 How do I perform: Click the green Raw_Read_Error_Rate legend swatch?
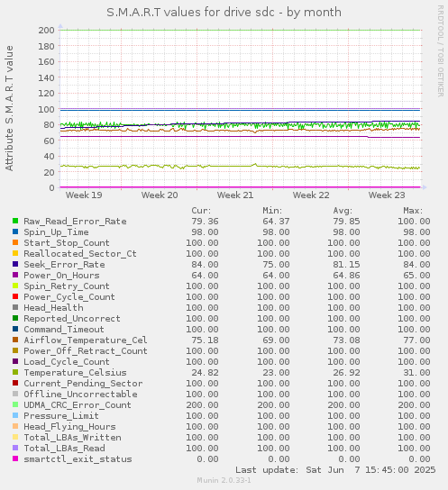(x=15, y=221)
